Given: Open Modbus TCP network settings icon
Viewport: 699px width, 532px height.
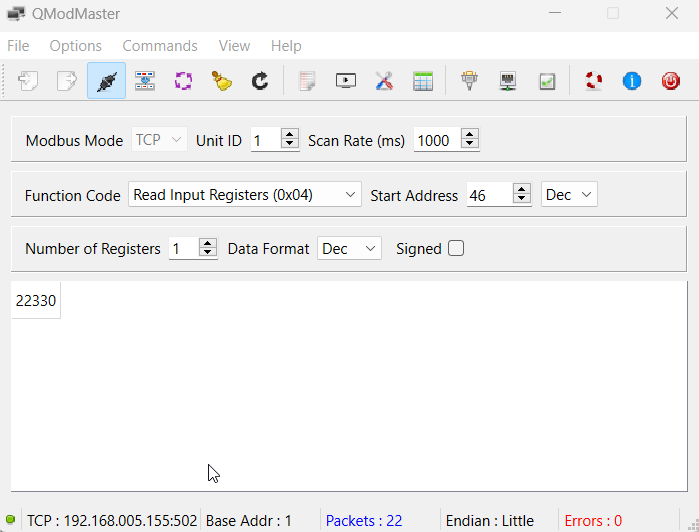Looking at the screenshot, I should point(508,81).
